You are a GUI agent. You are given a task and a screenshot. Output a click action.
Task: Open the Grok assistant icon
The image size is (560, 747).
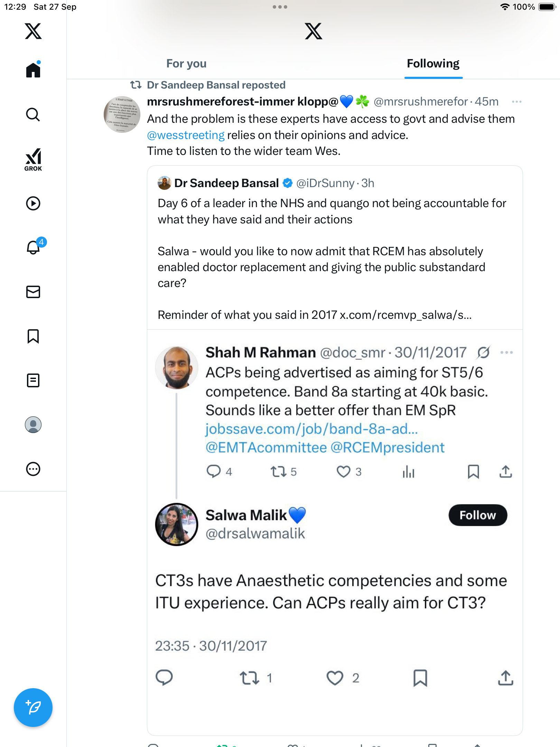coord(33,160)
